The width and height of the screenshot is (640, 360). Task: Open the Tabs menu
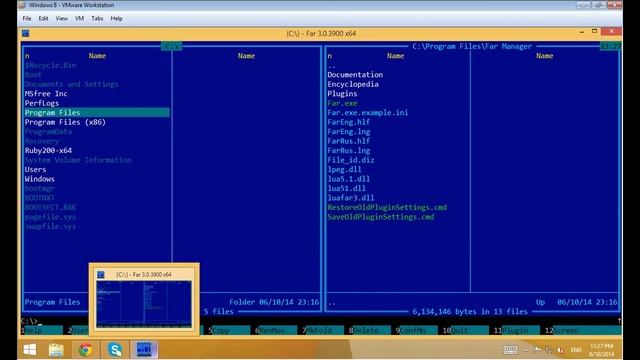click(97, 18)
